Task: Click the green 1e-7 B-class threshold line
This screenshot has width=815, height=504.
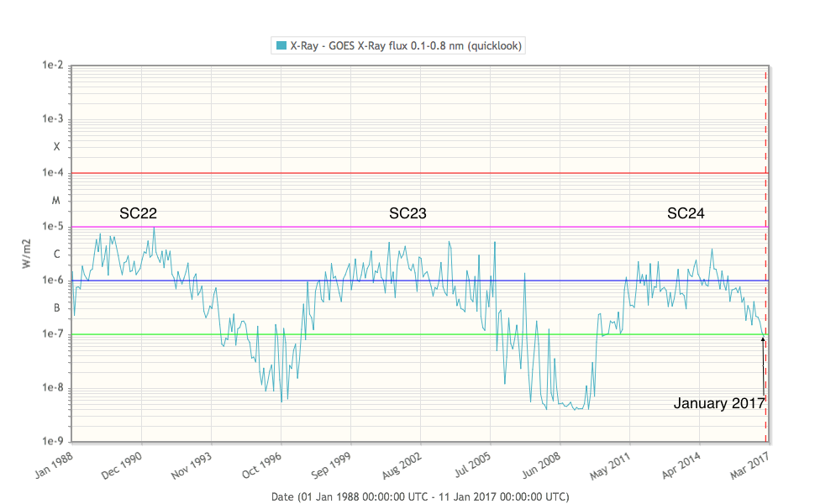Action: [419, 334]
